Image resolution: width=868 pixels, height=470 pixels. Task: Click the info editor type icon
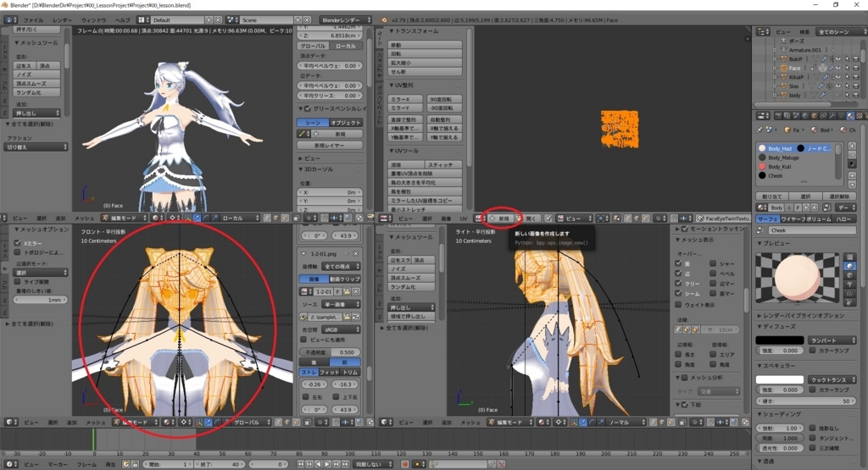[10, 20]
